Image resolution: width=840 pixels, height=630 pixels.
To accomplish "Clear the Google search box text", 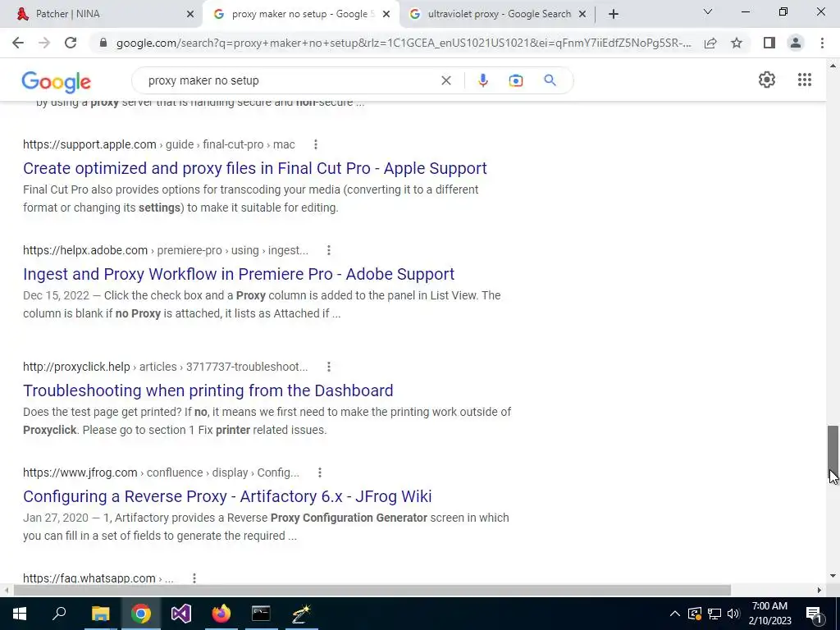I will click(445, 80).
